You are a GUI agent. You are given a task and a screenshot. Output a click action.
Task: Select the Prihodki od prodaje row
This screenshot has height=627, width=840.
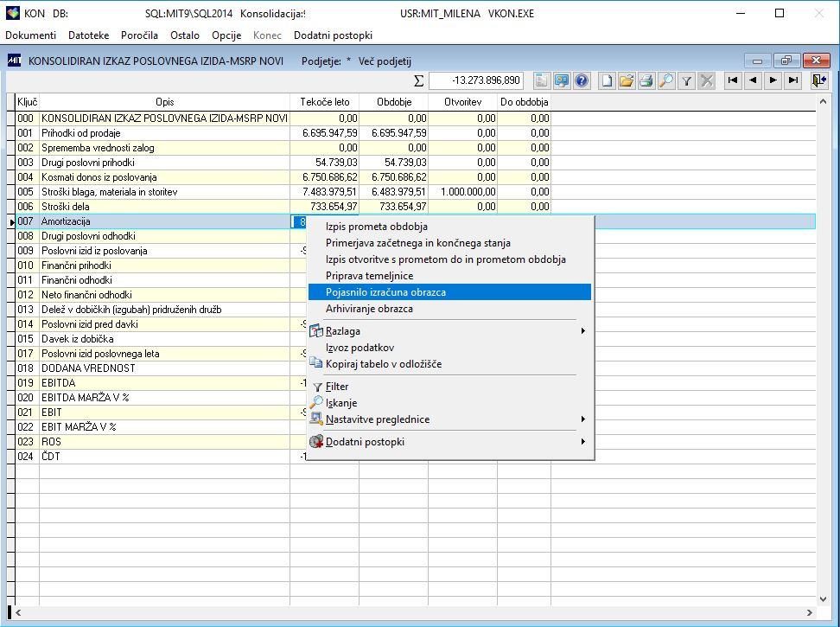164,133
